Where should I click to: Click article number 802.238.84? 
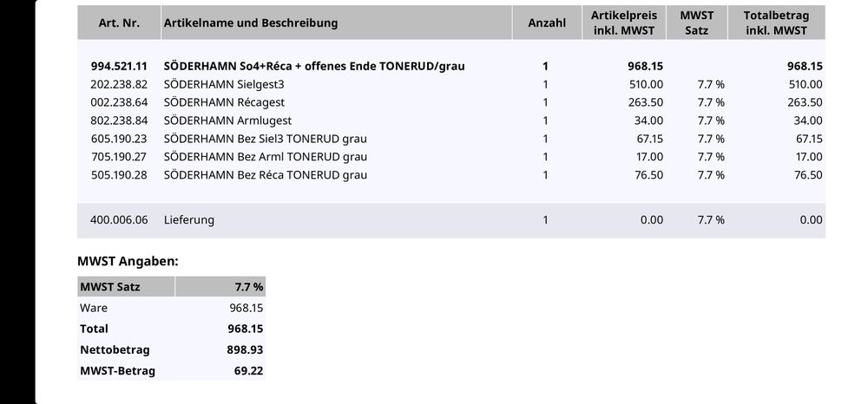119,121
